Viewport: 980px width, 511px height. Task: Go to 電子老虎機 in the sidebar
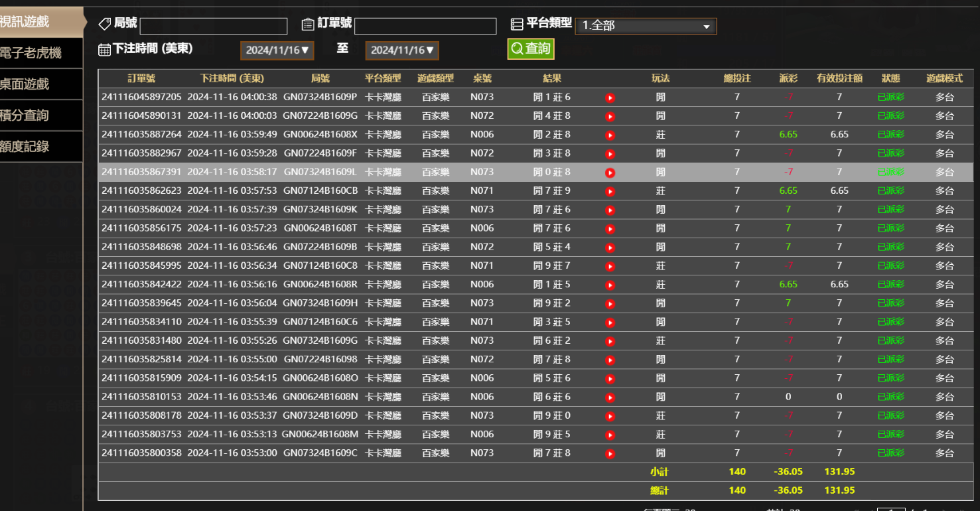[38, 53]
